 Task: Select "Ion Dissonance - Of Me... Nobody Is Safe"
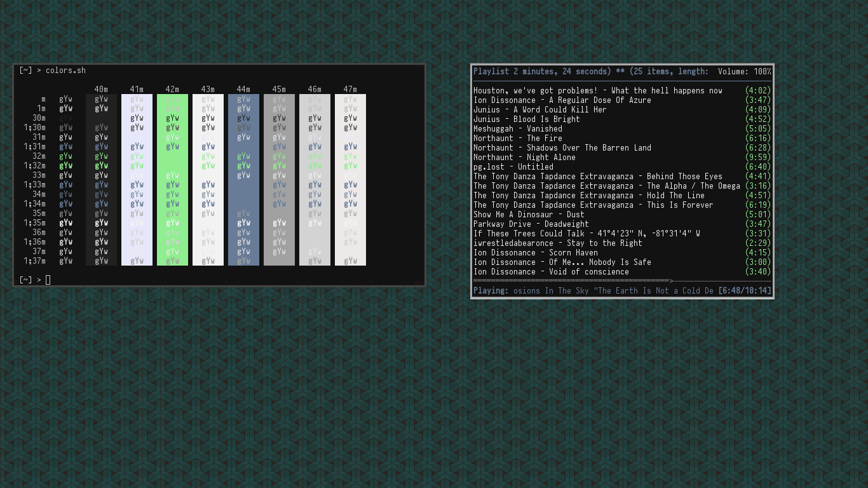(x=622, y=262)
